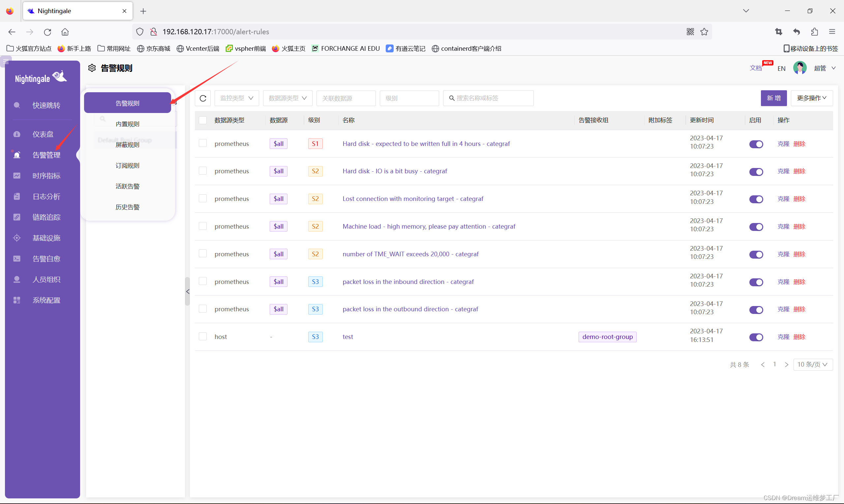The height and width of the screenshot is (504, 844).
Task: Click the log analysis icon in the sidebar
Action: pyautogui.click(x=17, y=196)
